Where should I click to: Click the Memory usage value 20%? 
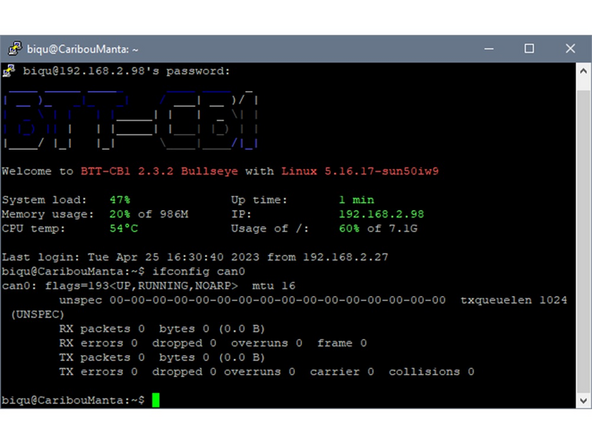[x=120, y=214]
